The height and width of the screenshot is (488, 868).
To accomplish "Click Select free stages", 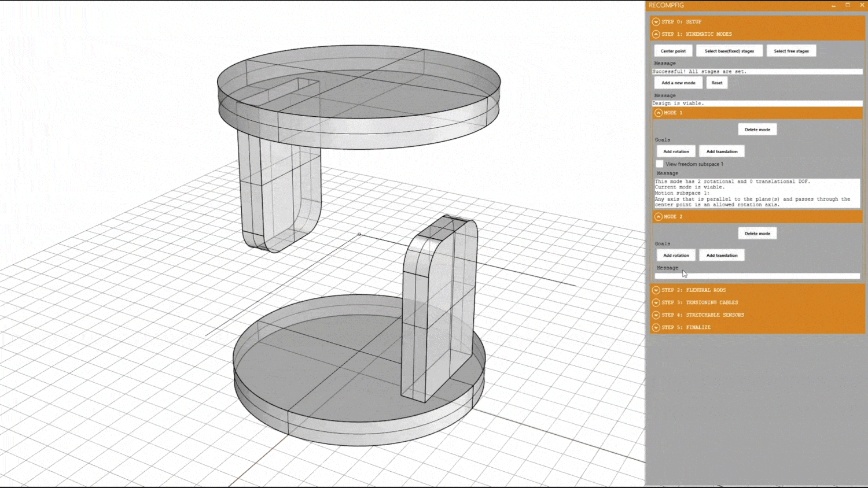I will [x=791, y=50].
